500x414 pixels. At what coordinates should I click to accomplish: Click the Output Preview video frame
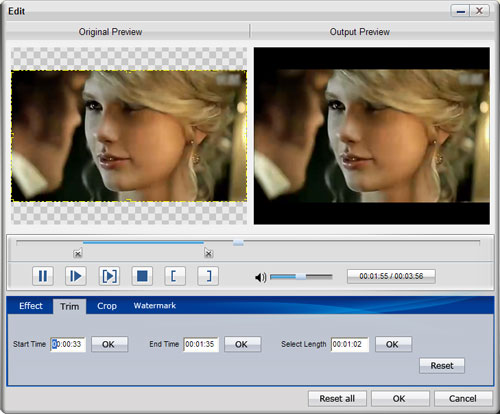pos(372,136)
